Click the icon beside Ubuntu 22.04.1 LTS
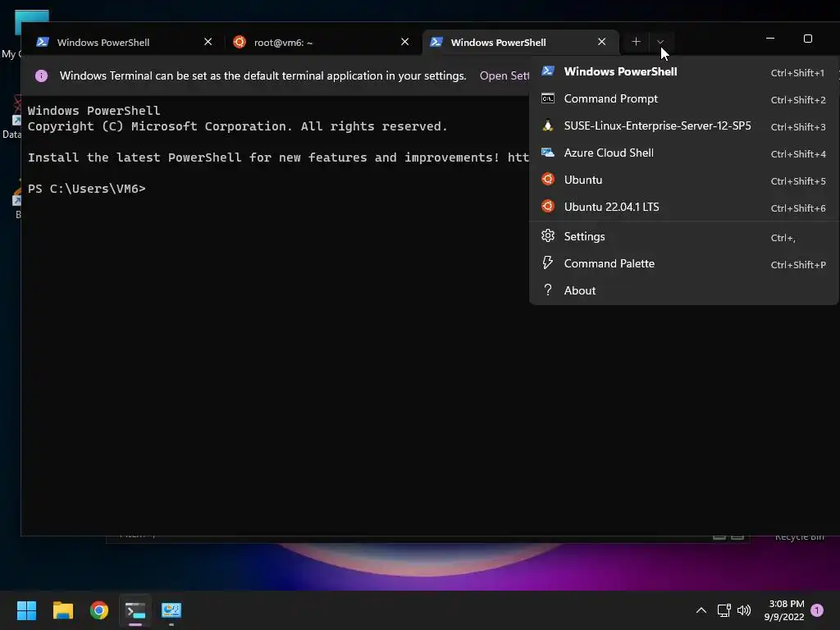The image size is (840, 630). click(547, 206)
